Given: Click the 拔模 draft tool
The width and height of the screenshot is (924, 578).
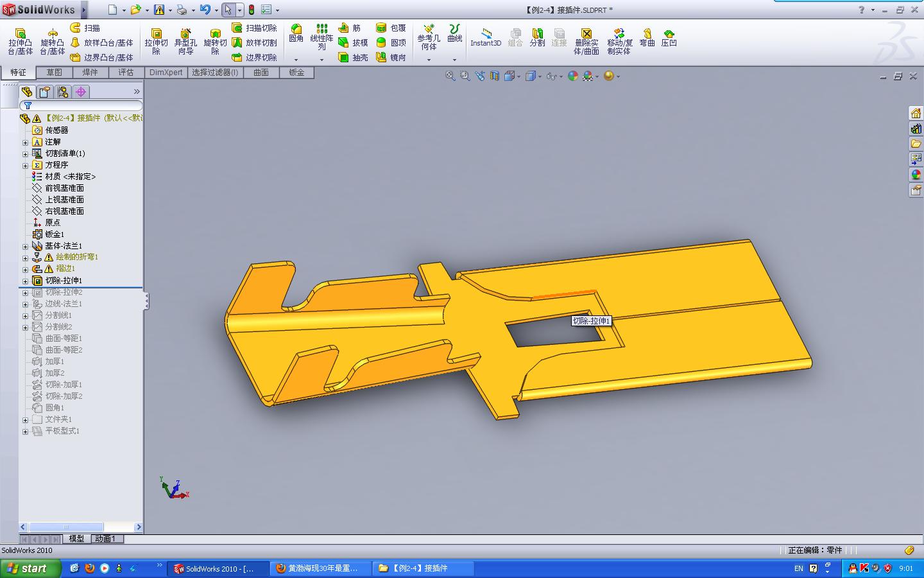Looking at the screenshot, I should click(x=353, y=42).
